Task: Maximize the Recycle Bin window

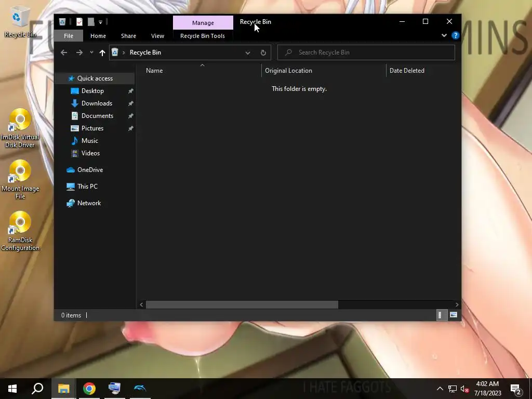Action: click(x=425, y=22)
